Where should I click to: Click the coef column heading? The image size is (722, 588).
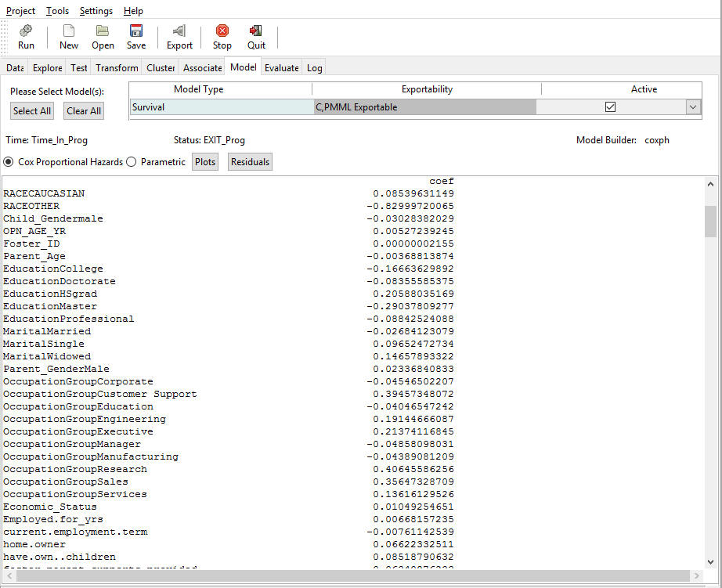442,181
